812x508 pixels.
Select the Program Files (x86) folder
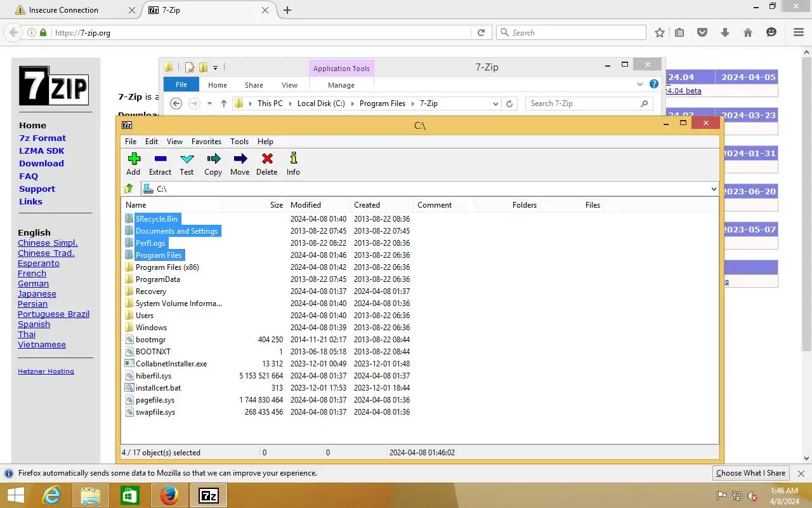tap(167, 267)
